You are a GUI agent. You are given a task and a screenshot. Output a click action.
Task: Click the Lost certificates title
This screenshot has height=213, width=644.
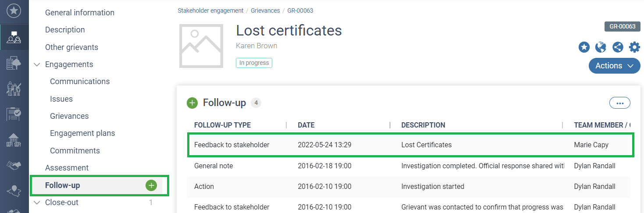289,31
